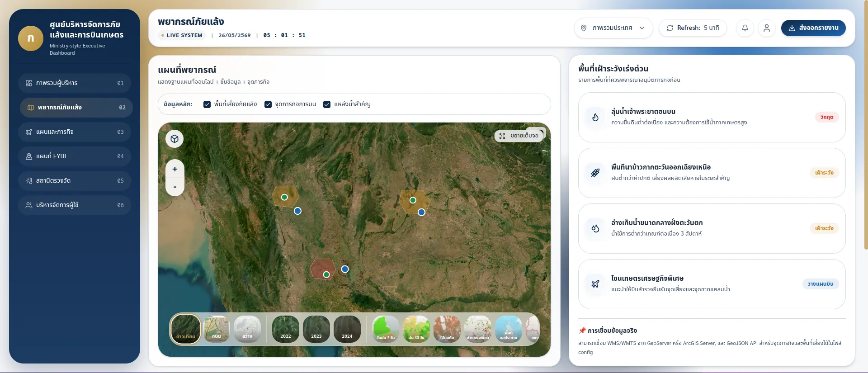Open the user profile icon
The image size is (868, 373).
click(766, 28)
